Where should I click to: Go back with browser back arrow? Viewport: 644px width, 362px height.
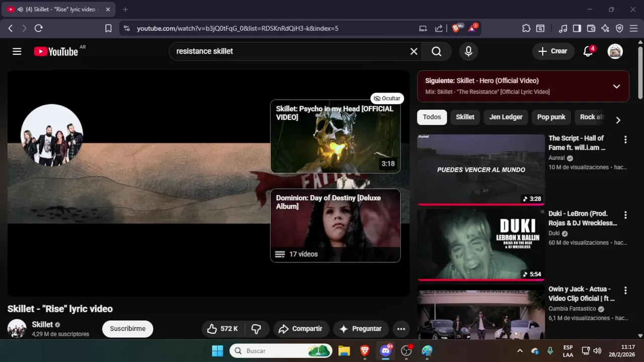[x=10, y=29]
